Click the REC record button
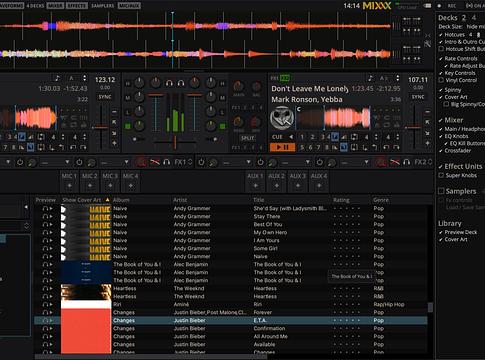485x360 pixels. coord(452,6)
